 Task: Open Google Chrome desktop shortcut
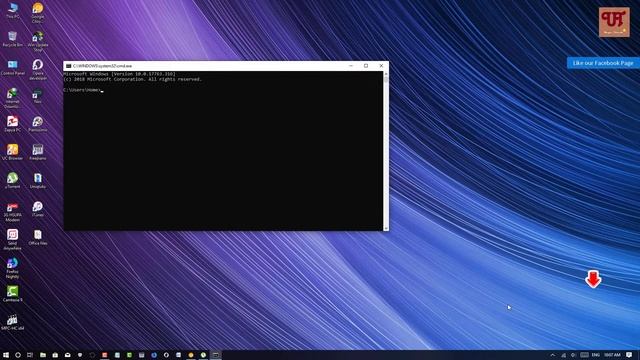point(38,12)
